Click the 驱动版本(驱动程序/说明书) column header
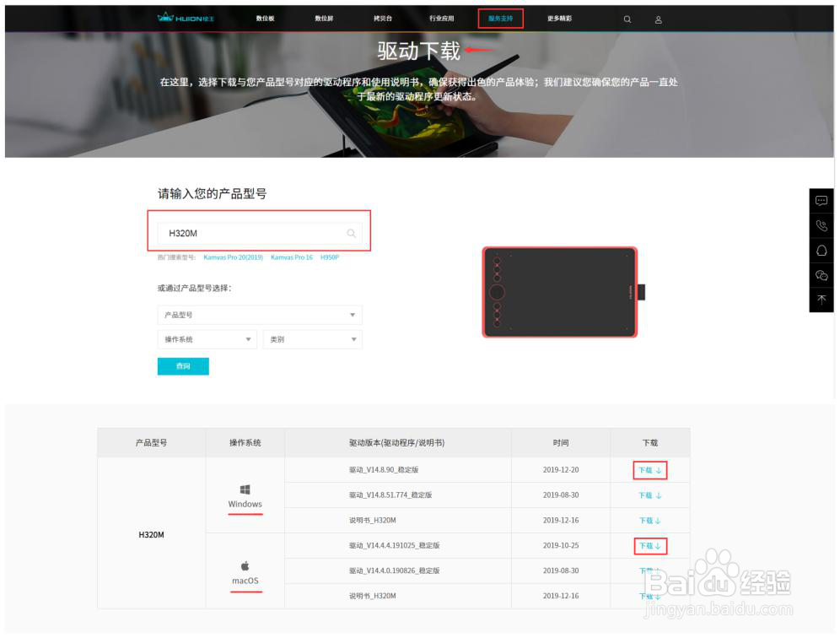This screenshot has width=840, height=638. pyautogui.click(x=397, y=443)
